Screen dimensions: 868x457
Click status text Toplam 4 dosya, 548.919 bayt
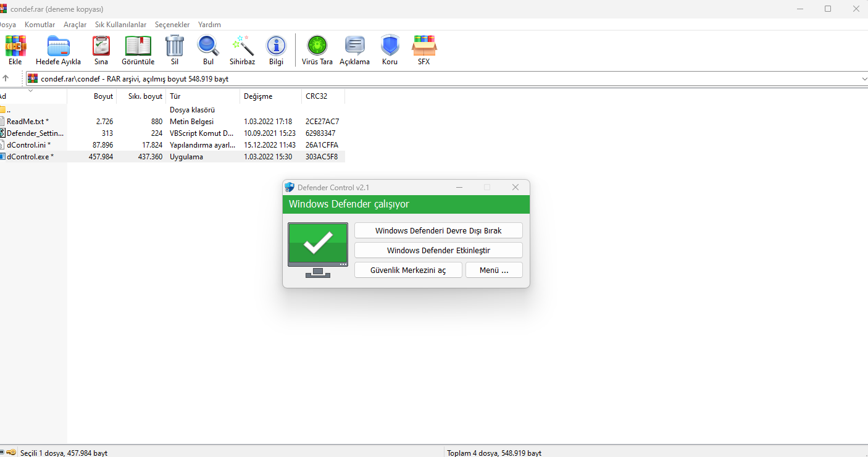pyautogui.click(x=495, y=453)
